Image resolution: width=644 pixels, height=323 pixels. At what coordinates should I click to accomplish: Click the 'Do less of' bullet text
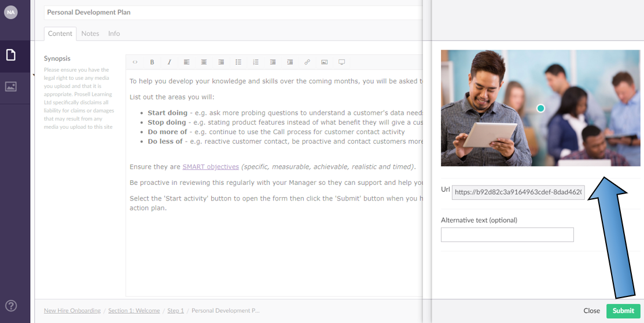[165, 142]
